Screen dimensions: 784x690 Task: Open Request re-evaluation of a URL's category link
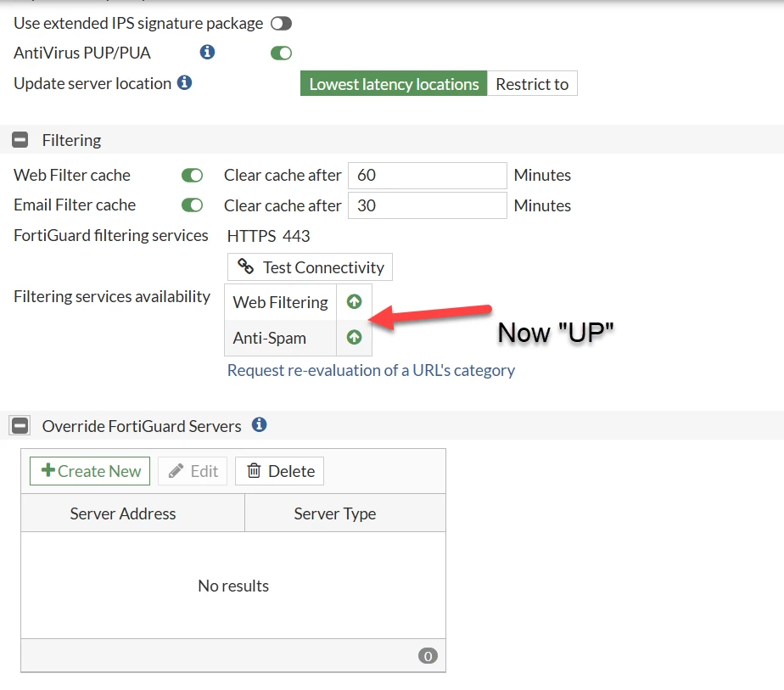tap(371, 371)
